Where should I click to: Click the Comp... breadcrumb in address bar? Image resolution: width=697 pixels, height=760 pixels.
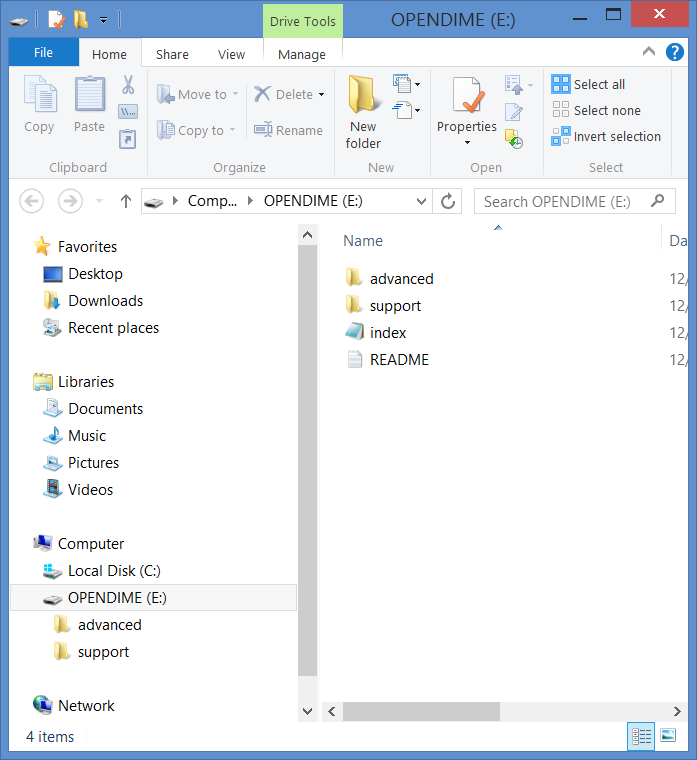click(212, 201)
